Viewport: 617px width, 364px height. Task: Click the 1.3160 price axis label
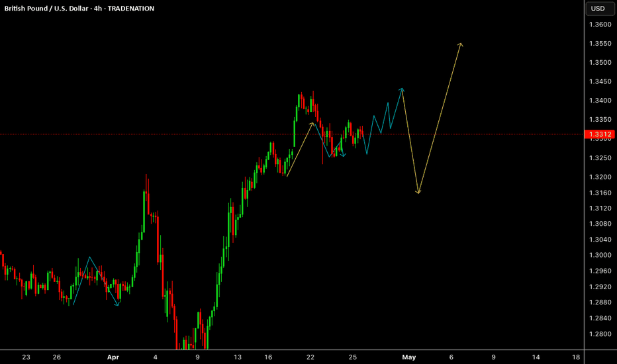[x=600, y=193]
